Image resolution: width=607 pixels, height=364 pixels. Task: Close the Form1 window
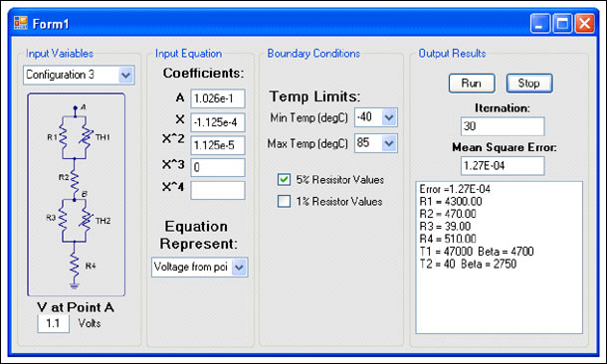[584, 24]
